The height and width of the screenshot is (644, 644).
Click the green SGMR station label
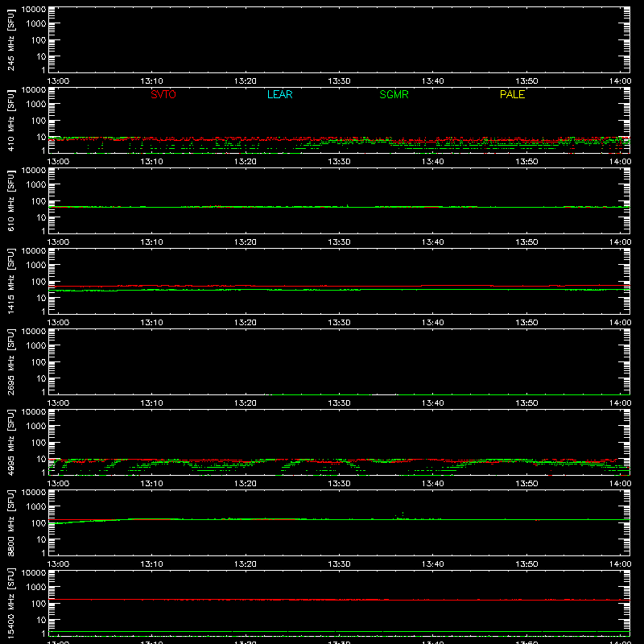(x=394, y=94)
